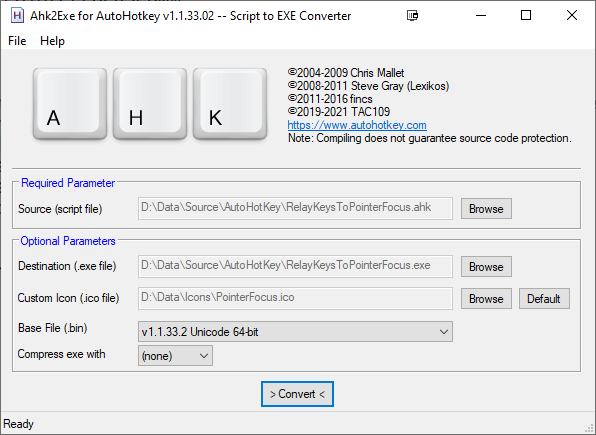596x435 pixels.
Task: Open the File menu
Action: 17,41
